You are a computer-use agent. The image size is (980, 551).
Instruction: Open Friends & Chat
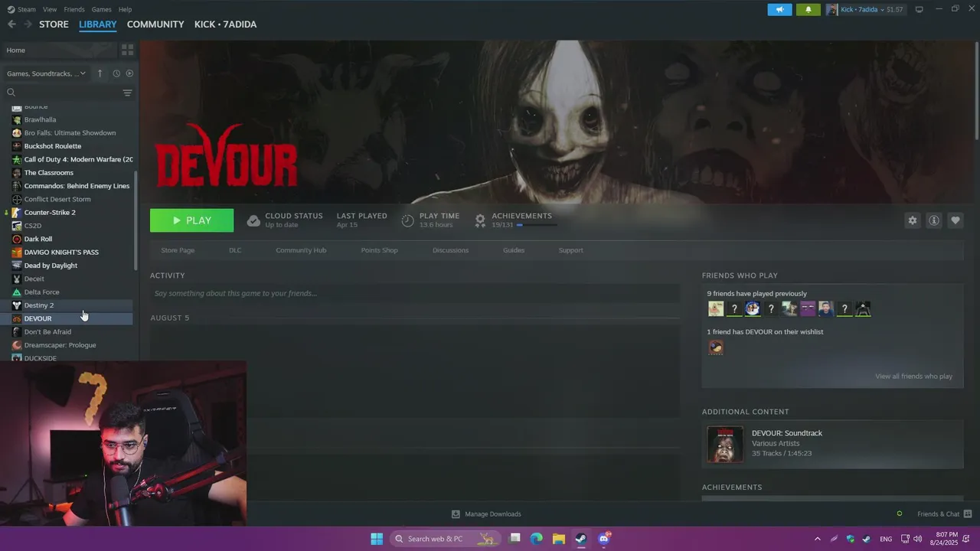pyautogui.click(x=944, y=514)
